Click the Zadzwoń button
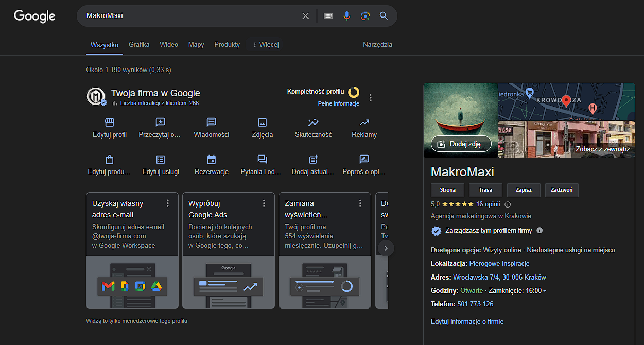The image size is (644, 345). [562, 190]
